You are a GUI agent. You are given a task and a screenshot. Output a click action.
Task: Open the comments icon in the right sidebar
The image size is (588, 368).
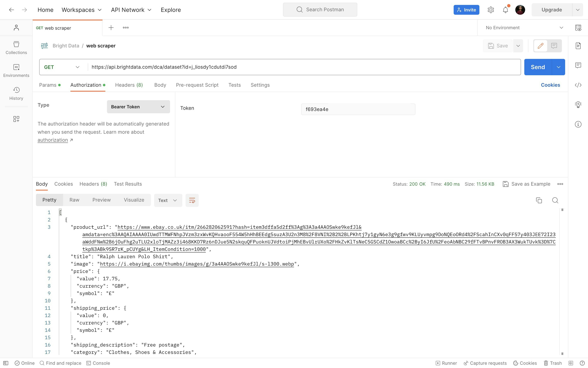pyautogui.click(x=578, y=65)
